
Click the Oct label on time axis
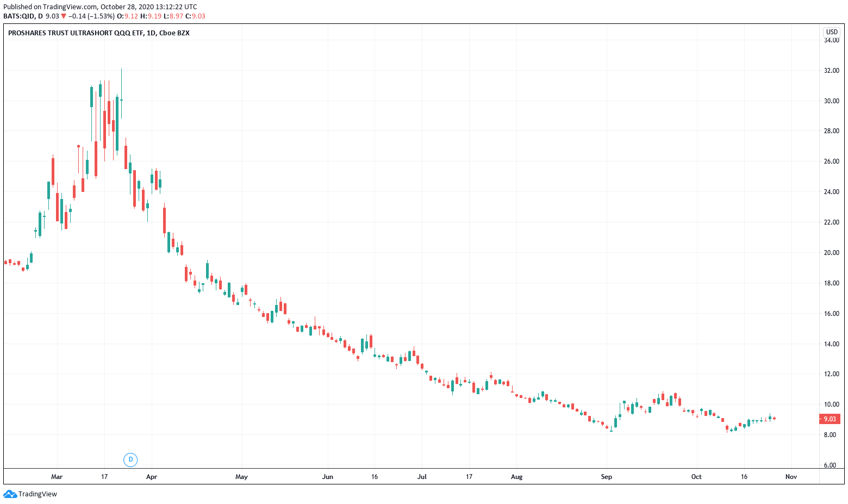(696, 477)
